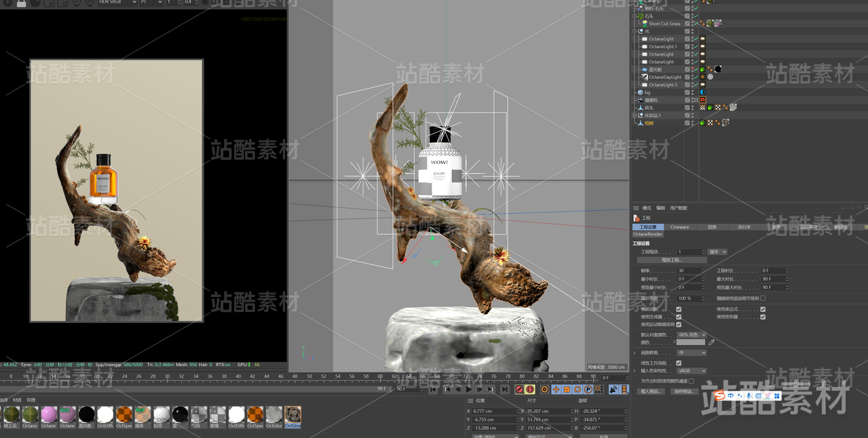The image size is (868, 438).
Task: Switch to the Cineware tab
Action: 679,227
